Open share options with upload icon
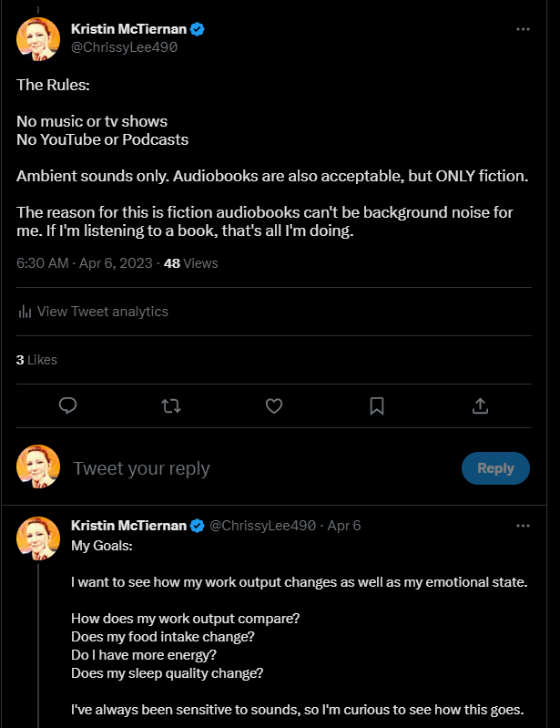The width and height of the screenshot is (560, 728). click(480, 405)
